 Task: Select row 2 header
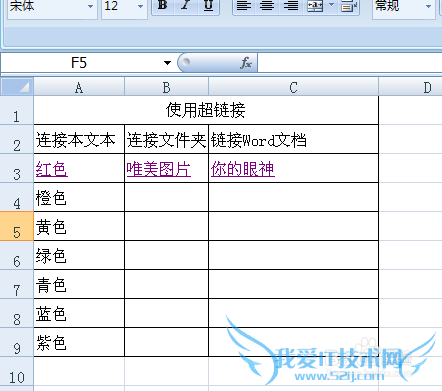coord(17,139)
